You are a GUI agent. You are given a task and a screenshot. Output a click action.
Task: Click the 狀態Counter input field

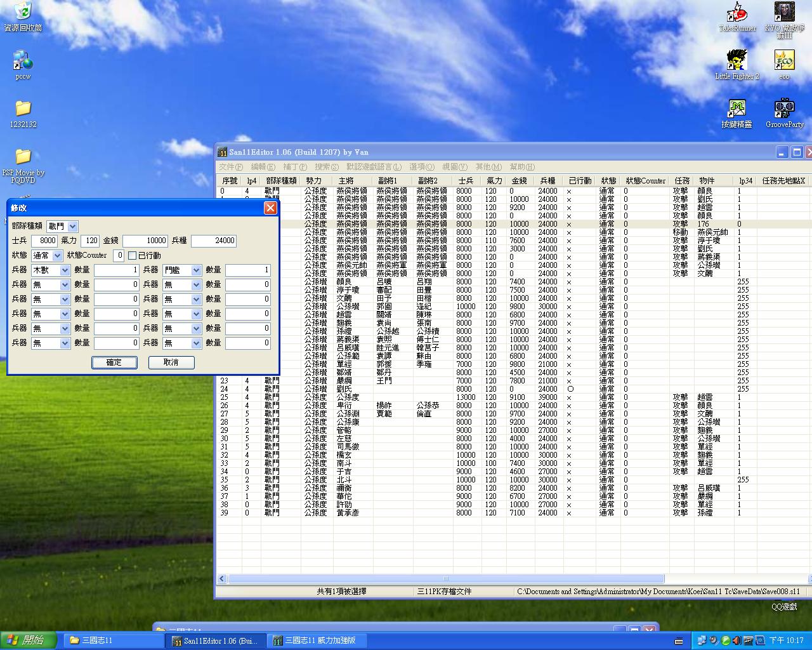point(119,255)
